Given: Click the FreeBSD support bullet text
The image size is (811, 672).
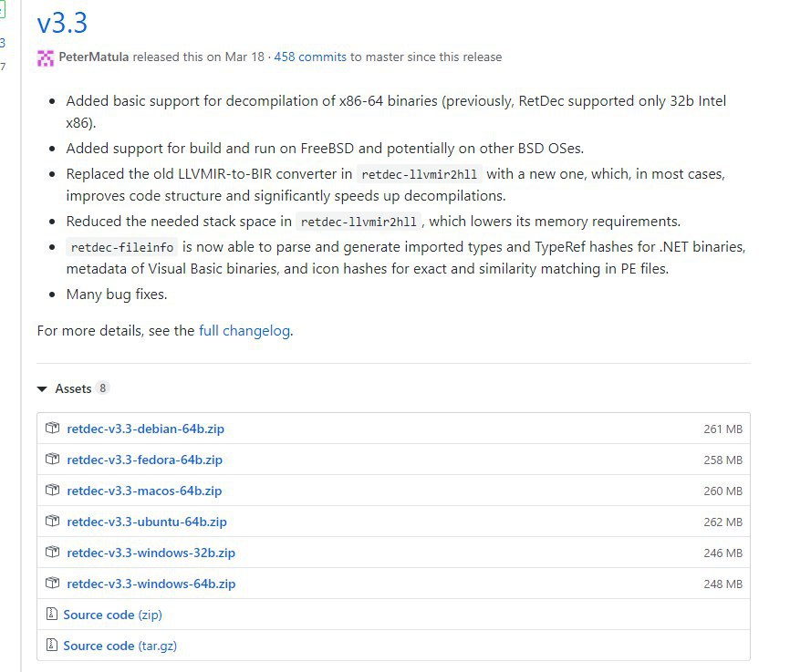Looking at the screenshot, I should coord(325,149).
